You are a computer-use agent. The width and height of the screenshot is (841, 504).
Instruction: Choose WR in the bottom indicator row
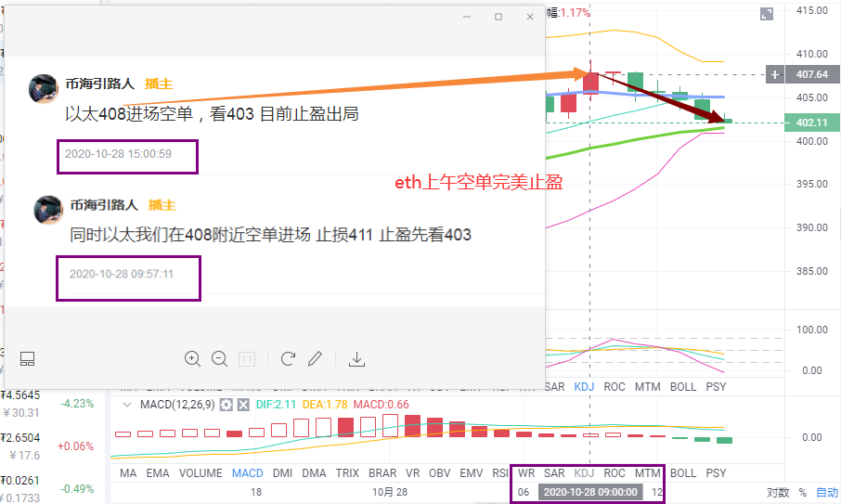pyautogui.click(x=526, y=472)
